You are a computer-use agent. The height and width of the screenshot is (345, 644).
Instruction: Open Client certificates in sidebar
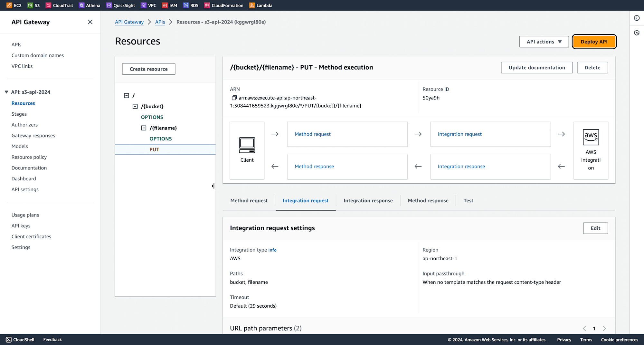pos(31,236)
